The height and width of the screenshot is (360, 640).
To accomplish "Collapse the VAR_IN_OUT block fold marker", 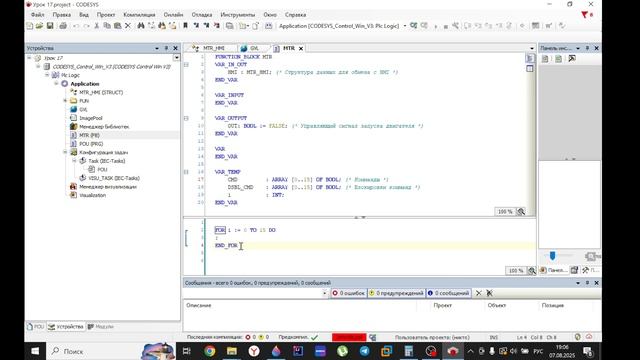I will coord(186,64).
